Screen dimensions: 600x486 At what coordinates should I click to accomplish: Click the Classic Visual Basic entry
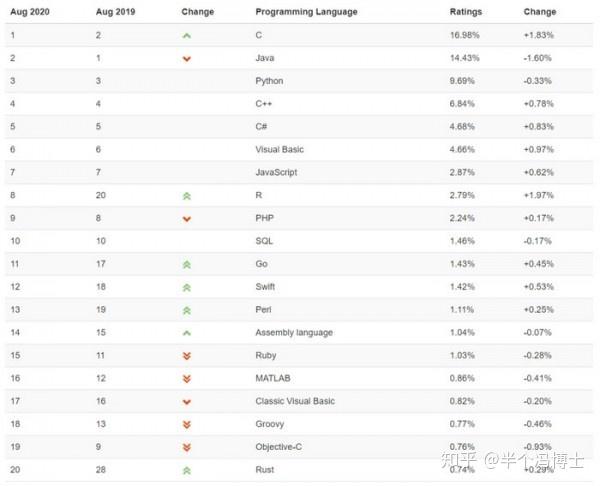tap(295, 401)
